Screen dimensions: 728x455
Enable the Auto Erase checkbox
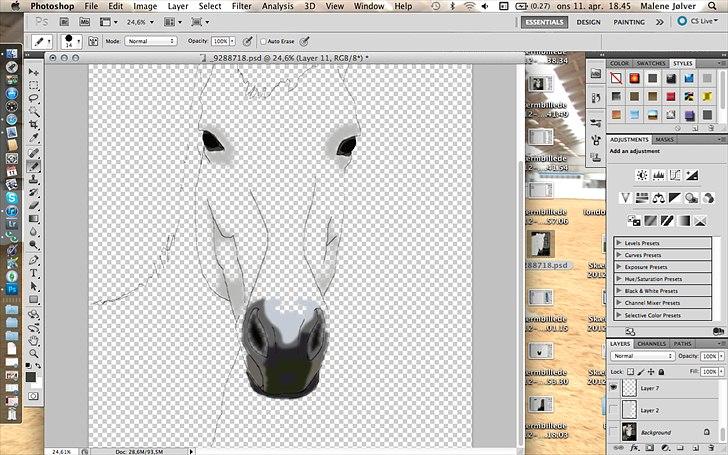coord(263,41)
